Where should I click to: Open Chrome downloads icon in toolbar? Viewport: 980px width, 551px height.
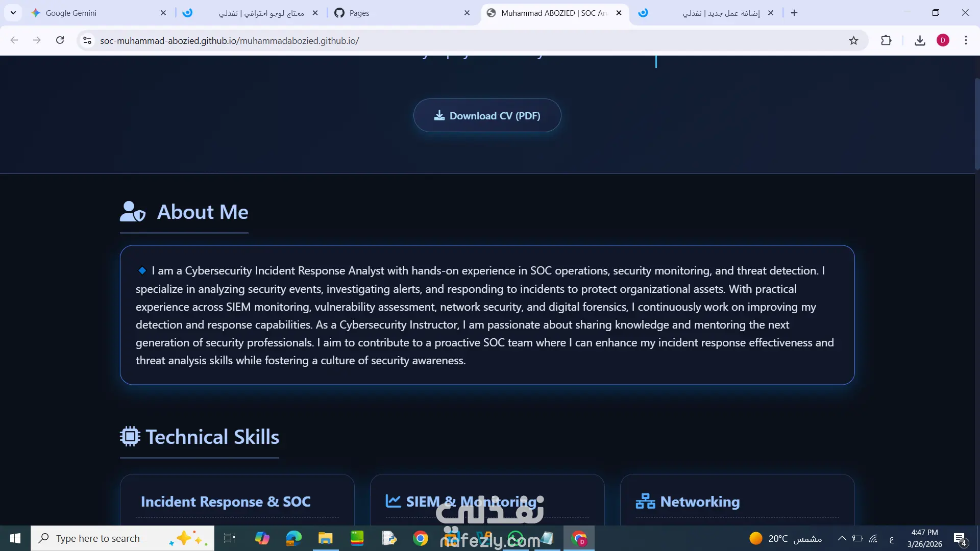(x=920, y=40)
